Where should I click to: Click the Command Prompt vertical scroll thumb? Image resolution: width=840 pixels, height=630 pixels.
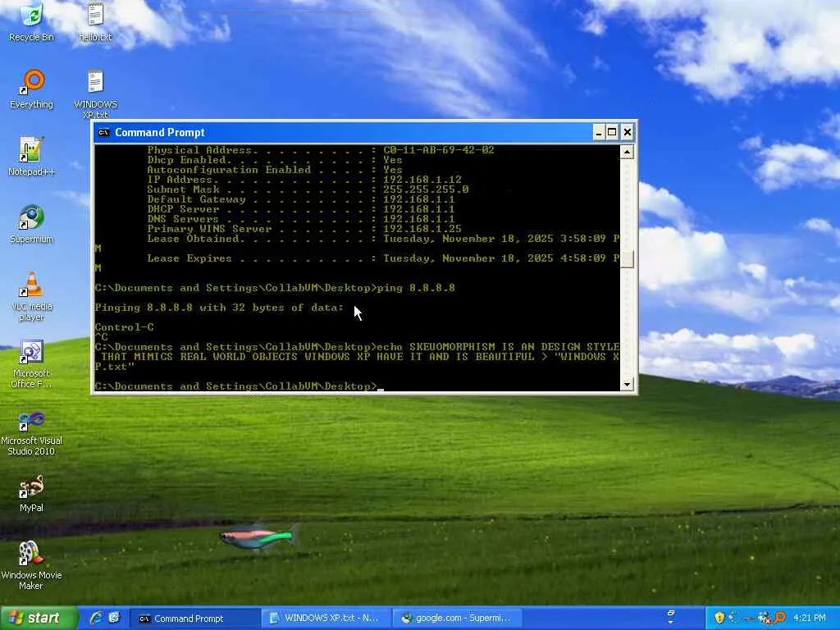pos(627,259)
